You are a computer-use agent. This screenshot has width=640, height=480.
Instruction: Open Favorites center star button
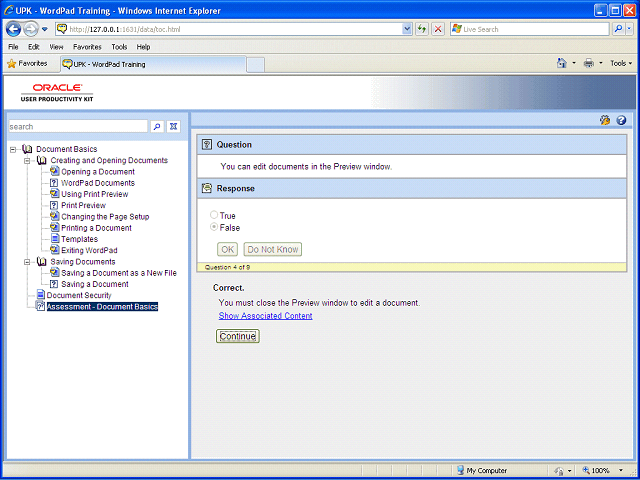pos(27,64)
